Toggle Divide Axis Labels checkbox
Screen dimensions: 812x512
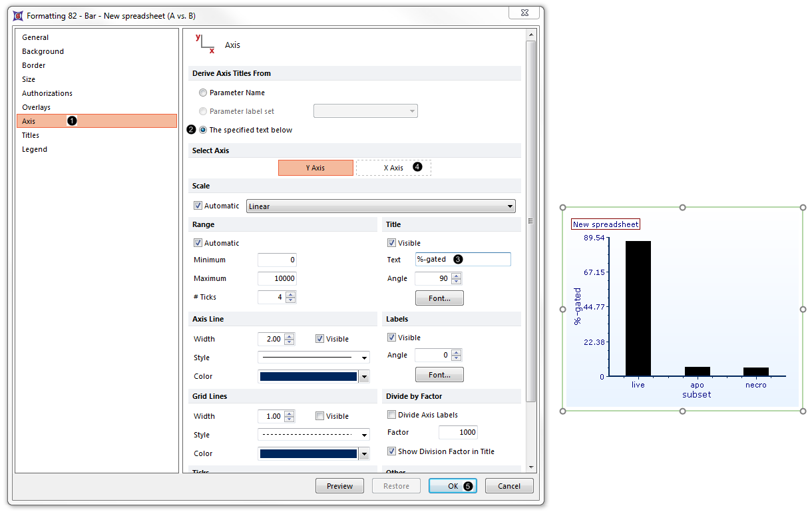click(x=392, y=415)
